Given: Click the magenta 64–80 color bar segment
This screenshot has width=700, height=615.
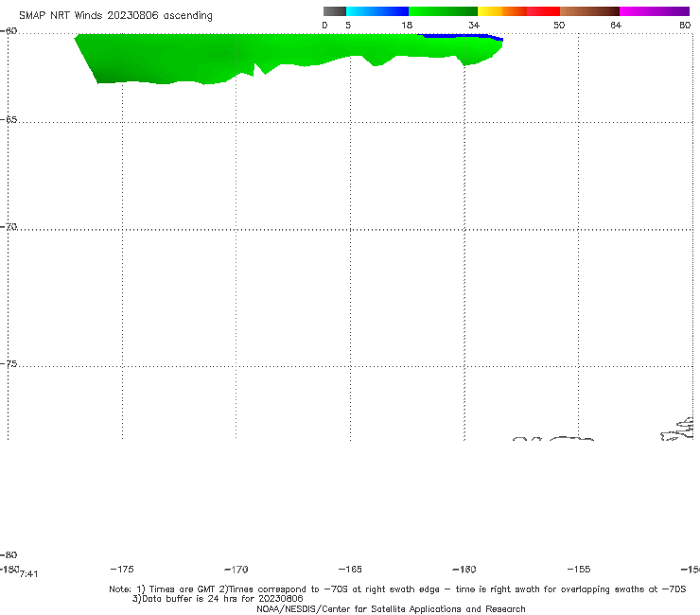Looking at the screenshot, I should pyautogui.click(x=655, y=11).
